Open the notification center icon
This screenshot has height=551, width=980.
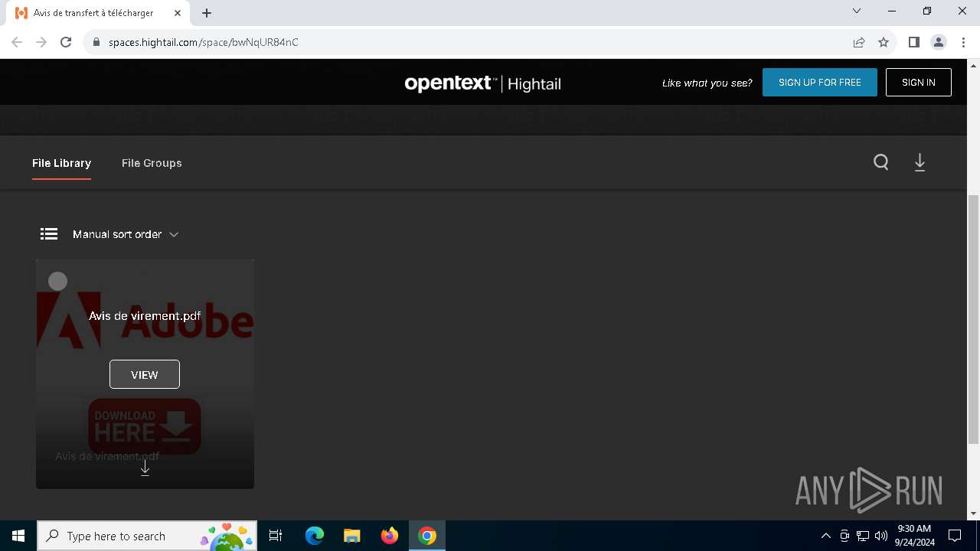955,536
